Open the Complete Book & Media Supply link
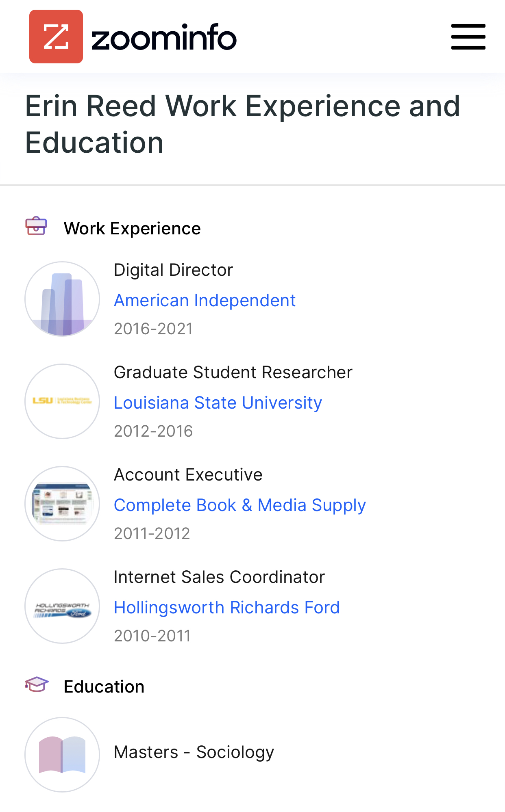Screen dimensions: 505x812 [240, 505]
